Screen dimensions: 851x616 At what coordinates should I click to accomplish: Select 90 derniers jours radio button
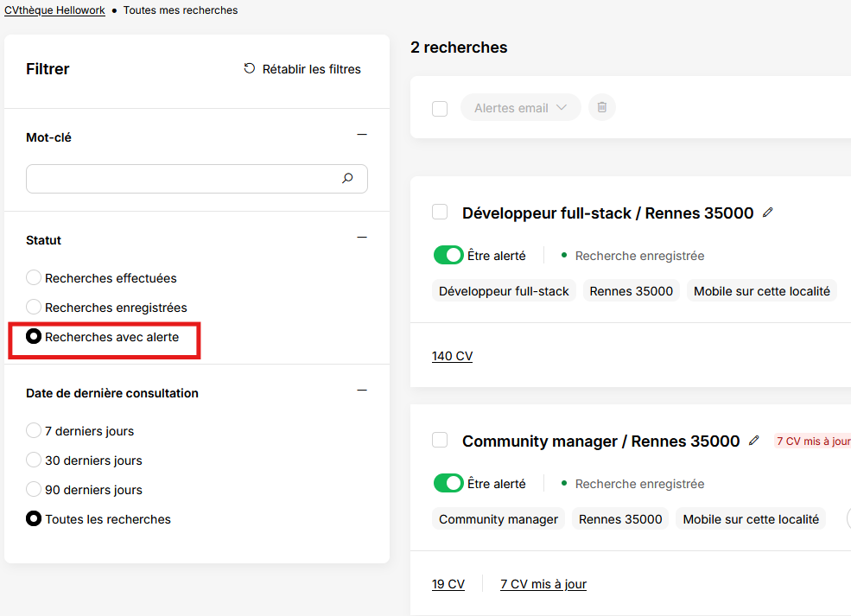click(34, 489)
